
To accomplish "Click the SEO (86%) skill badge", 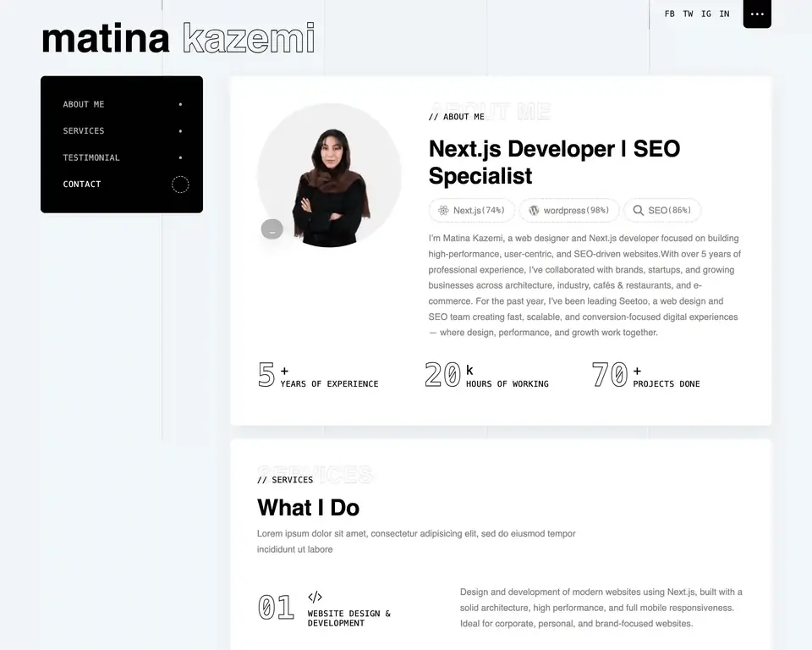I will click(662, 211).
